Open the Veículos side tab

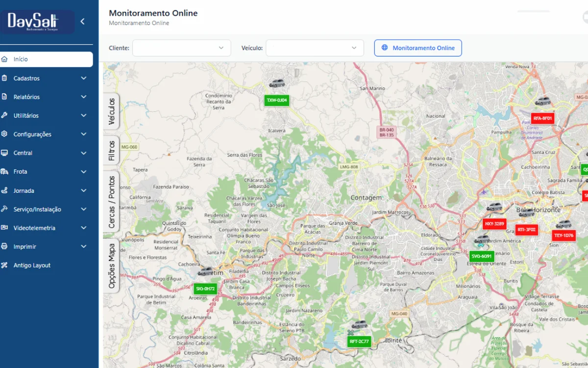pos(111,111)
